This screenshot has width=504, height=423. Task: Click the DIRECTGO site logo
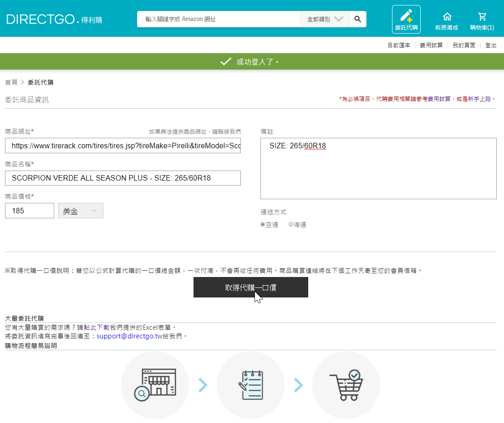(54, 19)
